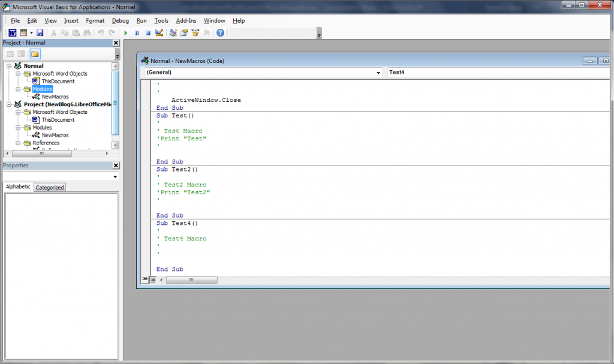Open the Debug menu

click(x=120, y=21)
